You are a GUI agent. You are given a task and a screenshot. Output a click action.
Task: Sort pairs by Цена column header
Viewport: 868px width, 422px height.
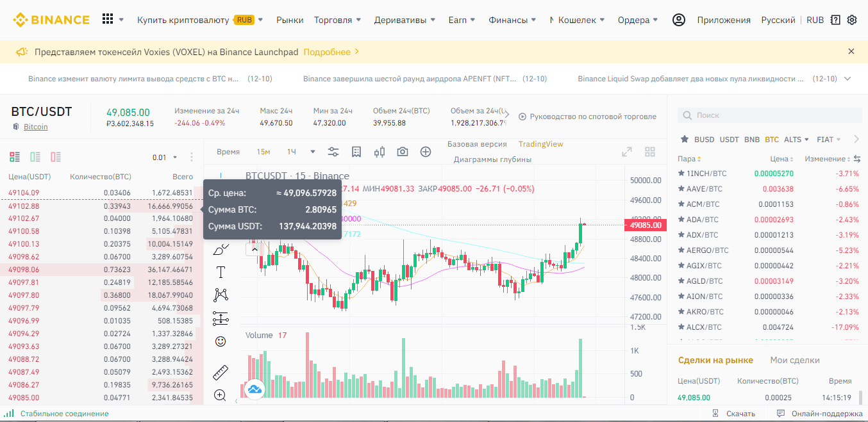781,159
